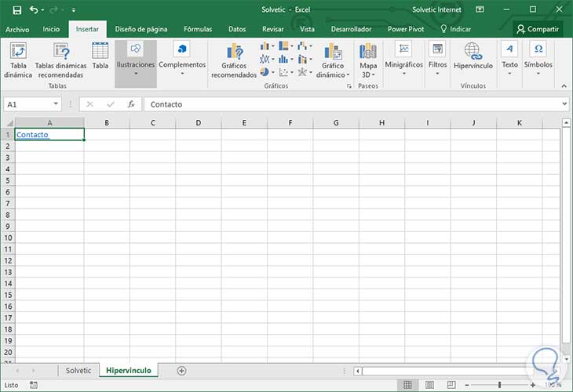Insert a Tabla
Screen dimensions: 573x392
[x=100, y=56]
